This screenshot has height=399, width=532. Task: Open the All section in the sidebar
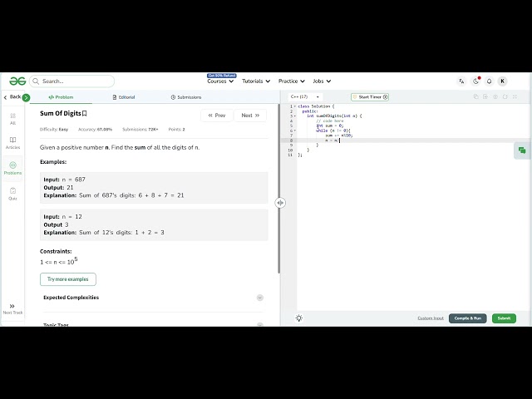click(13, 119)
